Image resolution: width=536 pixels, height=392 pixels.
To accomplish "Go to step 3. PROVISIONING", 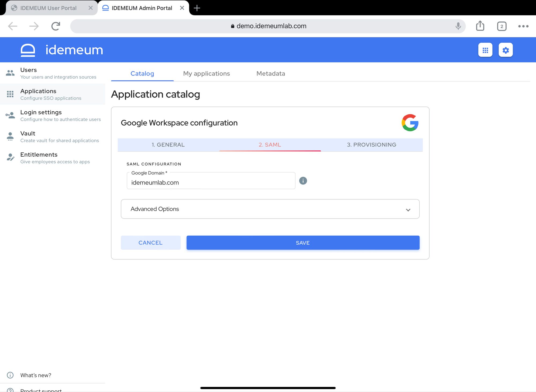I will click(372, 145).
